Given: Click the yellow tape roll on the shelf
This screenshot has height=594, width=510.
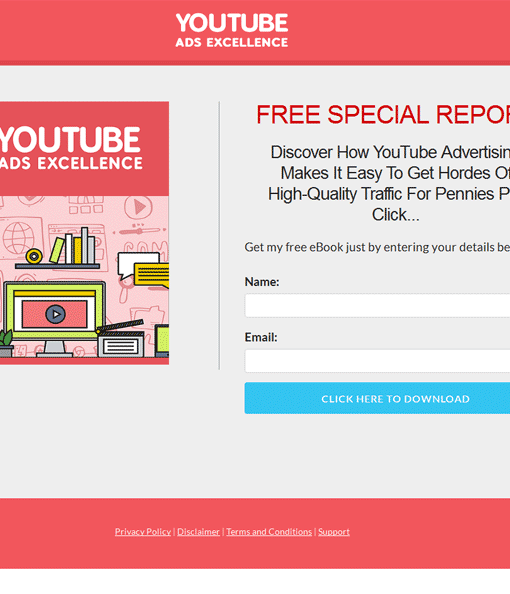Looking at the screenshot, I should [x=34, y=256].
